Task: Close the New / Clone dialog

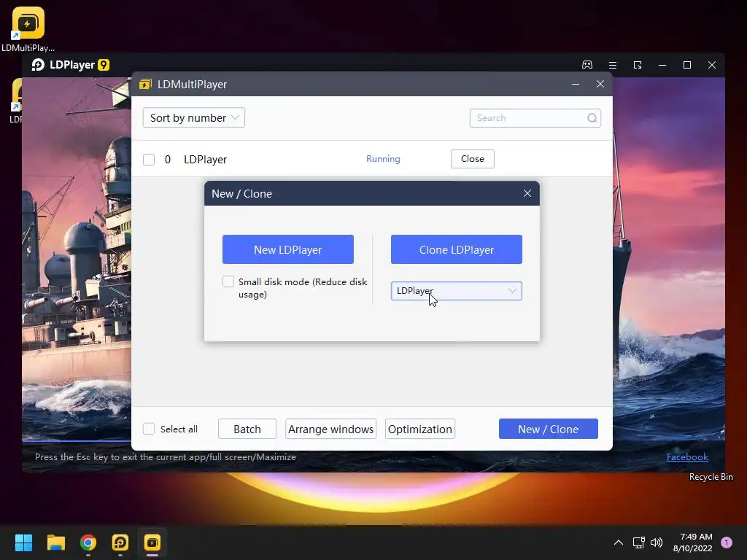Action: (x=527, y=193)
